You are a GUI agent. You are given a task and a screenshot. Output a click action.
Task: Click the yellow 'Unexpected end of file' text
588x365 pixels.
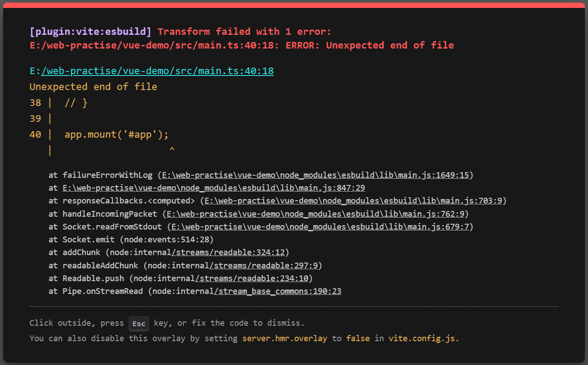(93, 87)
